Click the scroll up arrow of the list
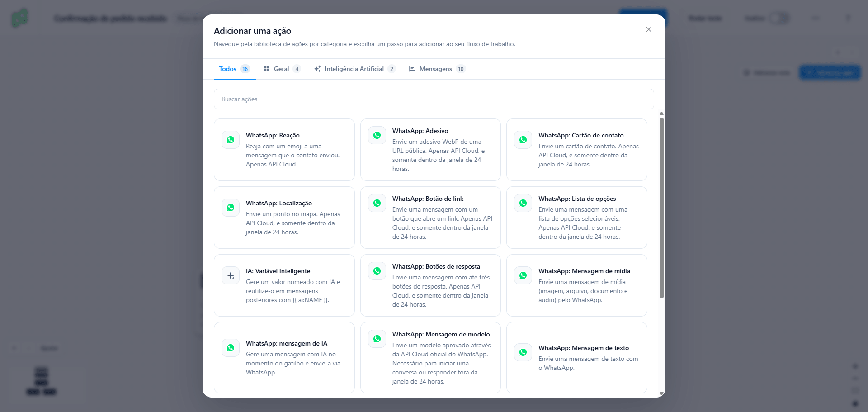The width and height of the screenshot is (868, 412). point(661,114)
